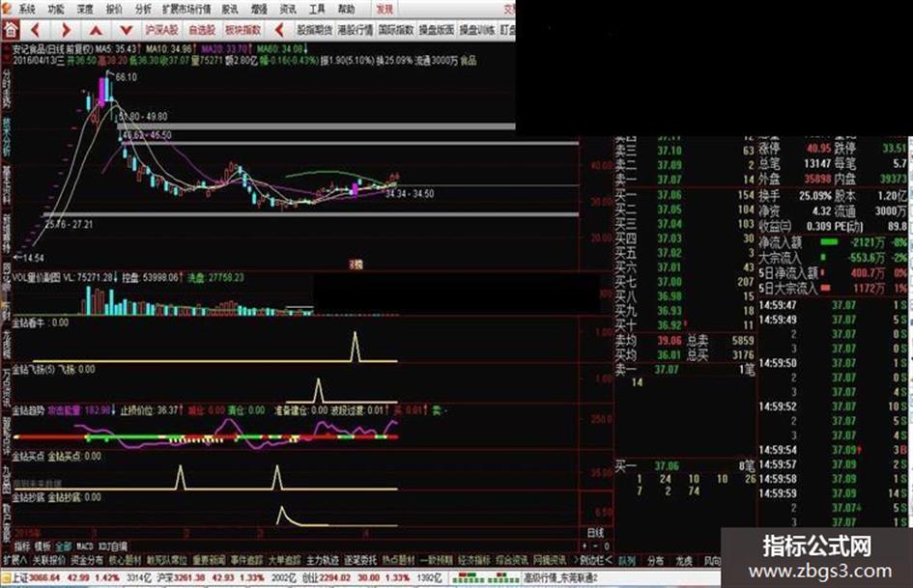The height and width of the screenshot is (588, 913).
Task: Click the red down arrow toolbar icon
Action: pos(126,30)
